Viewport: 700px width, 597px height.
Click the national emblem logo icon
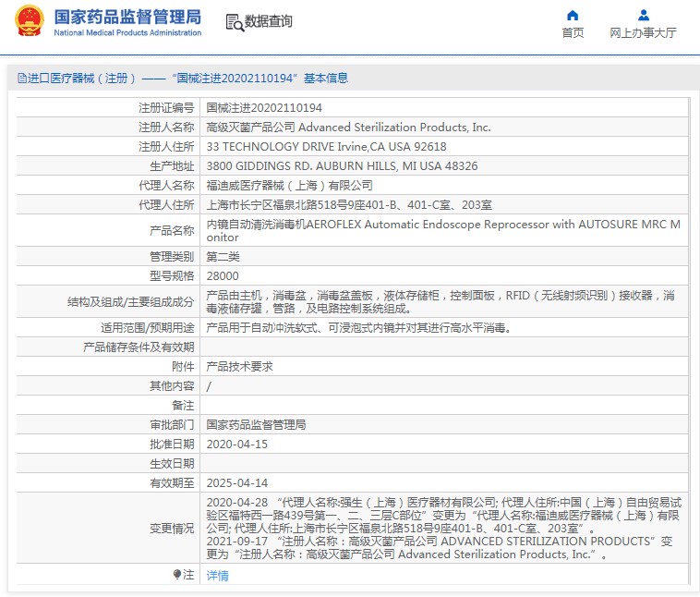point(30,21)
